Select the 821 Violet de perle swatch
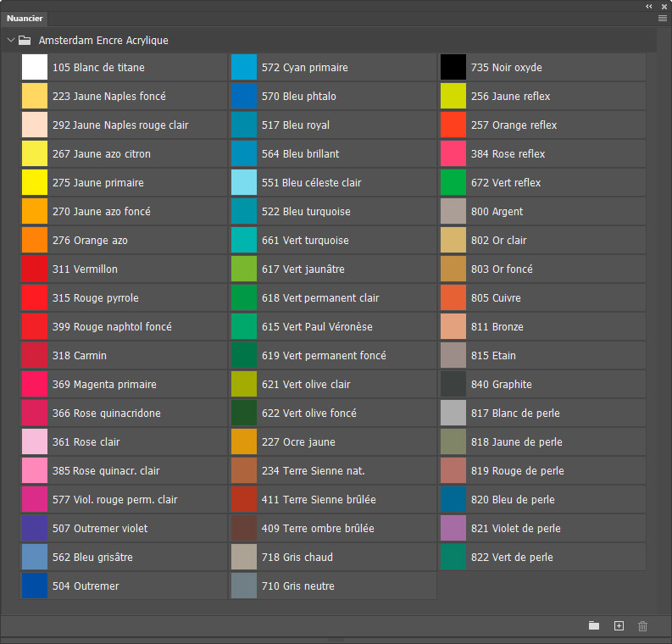This screenshot has width=672, height=644. tap(453, 528)
